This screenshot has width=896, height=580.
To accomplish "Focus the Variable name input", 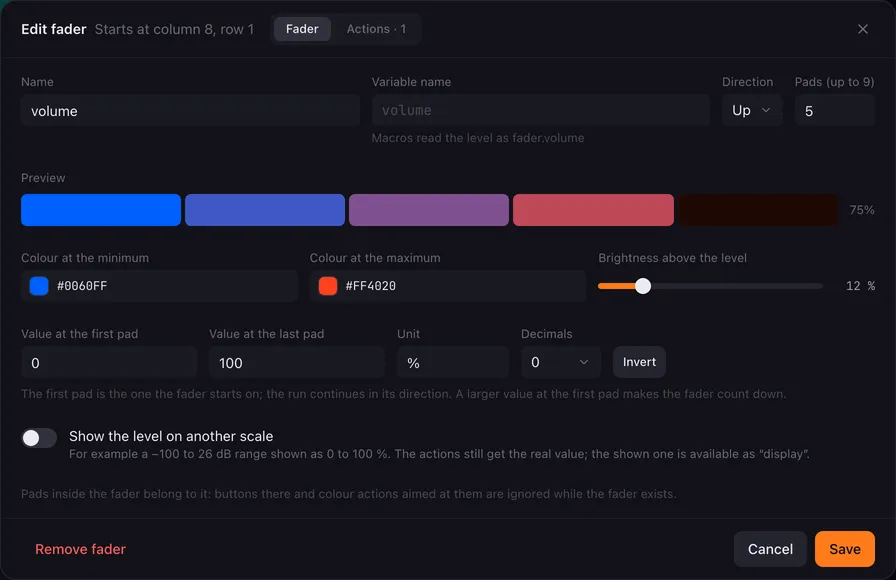I will click(541, 110).
